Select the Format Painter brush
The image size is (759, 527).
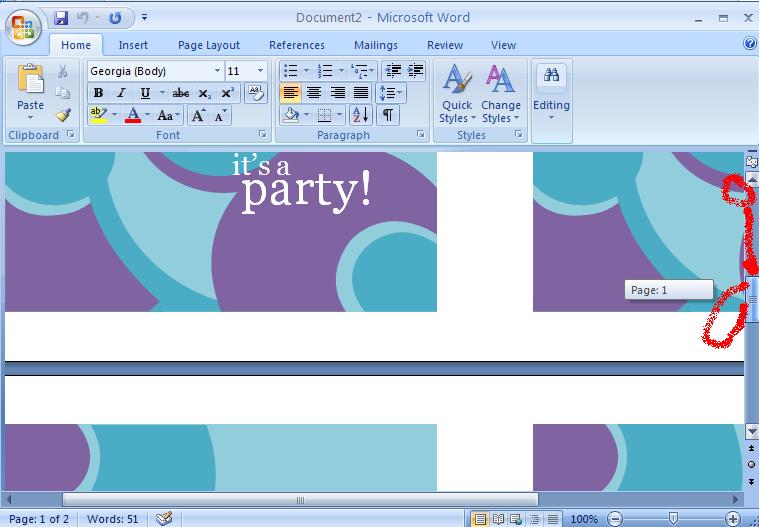point(63,115)
